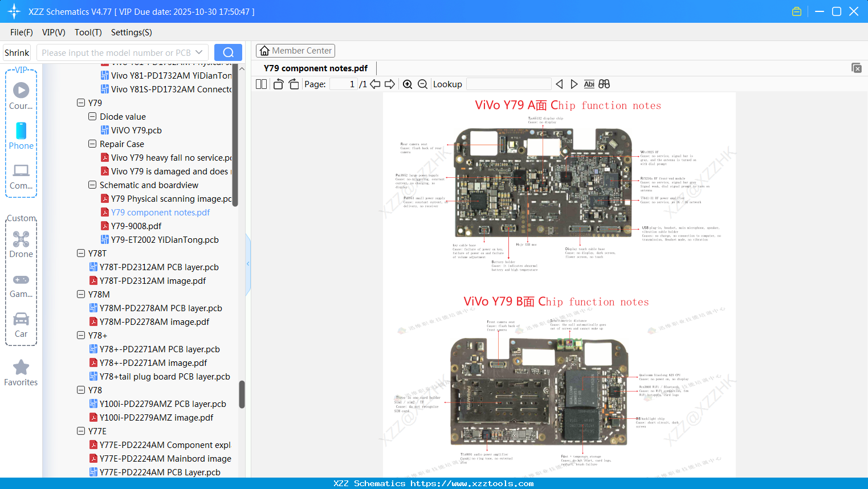Open the Y79-9008.pdf tree item
The image size is (868, 489).
click(x=135, y=226)
